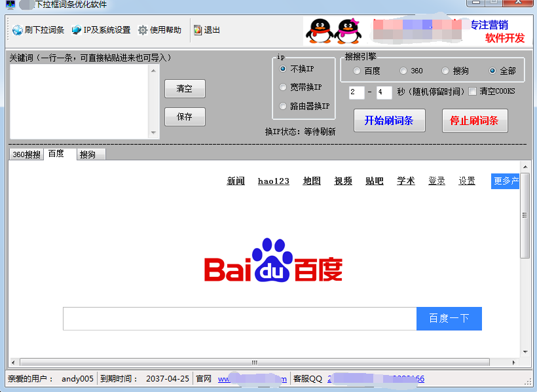The height and width of the screenshot is (392, 537).
Task: Click the globe icon beside 刷下拉词条
Action: tap(18, 30)
